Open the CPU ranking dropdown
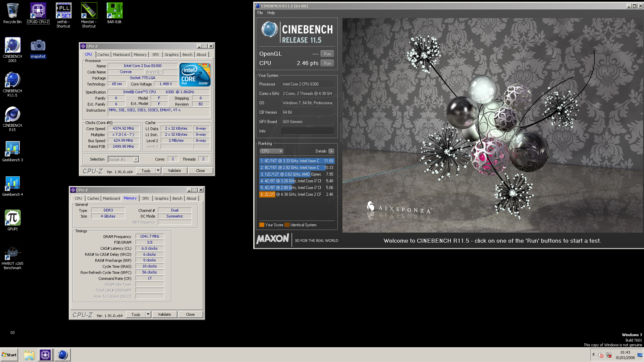This screenshot has width=644, height=362. [x=271, y=151]
